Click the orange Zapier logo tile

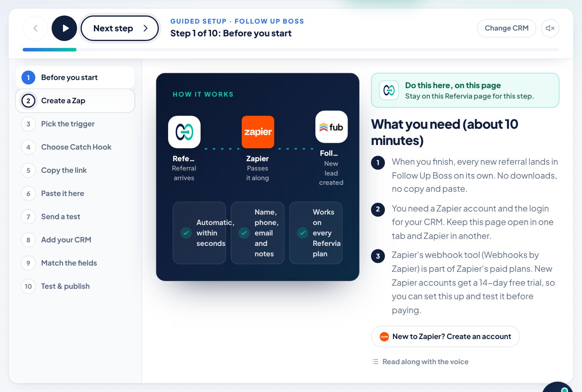pyautogui.click(x=258, y=132)
